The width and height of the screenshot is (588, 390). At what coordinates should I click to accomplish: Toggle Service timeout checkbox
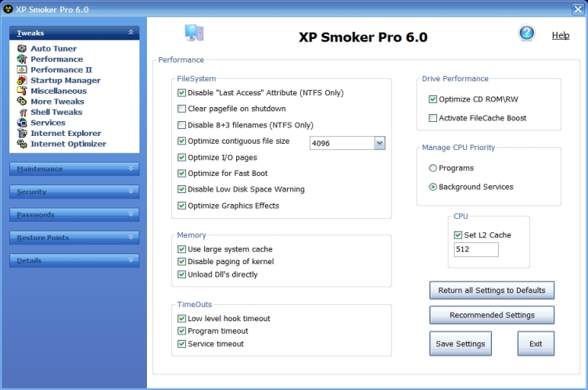coord(181,344)
